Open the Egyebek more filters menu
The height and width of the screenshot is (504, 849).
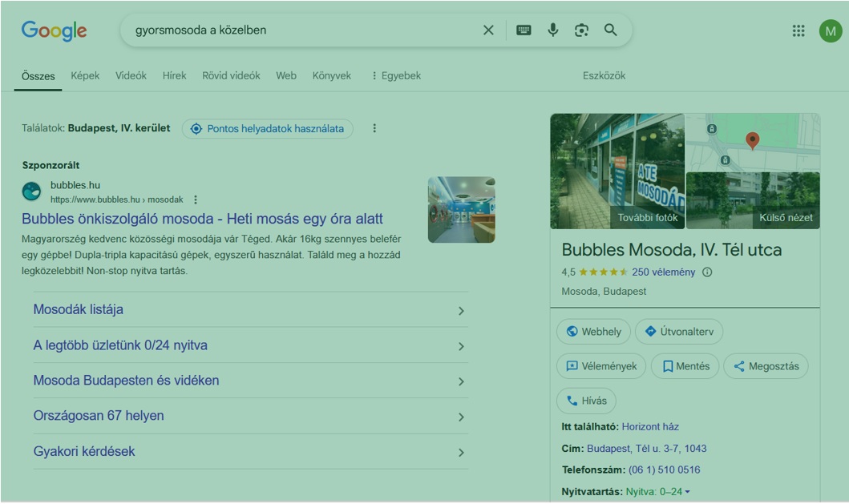395,76
